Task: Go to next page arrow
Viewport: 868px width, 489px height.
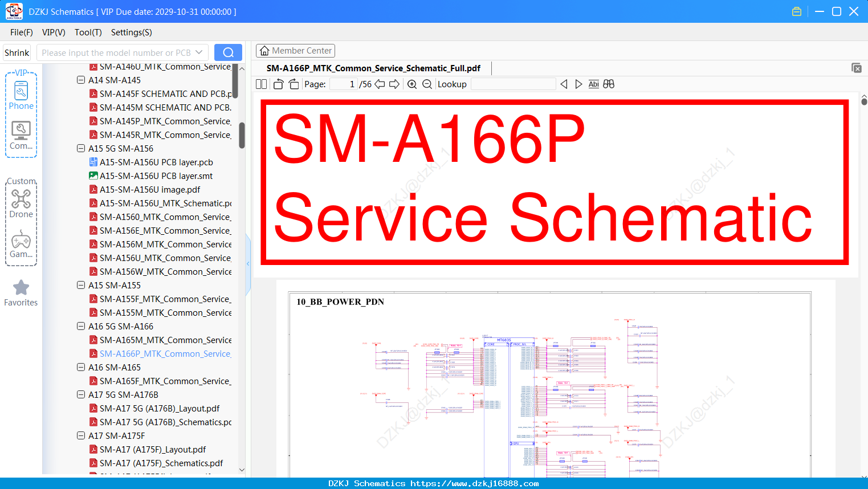Action: [x=394, y=84]
